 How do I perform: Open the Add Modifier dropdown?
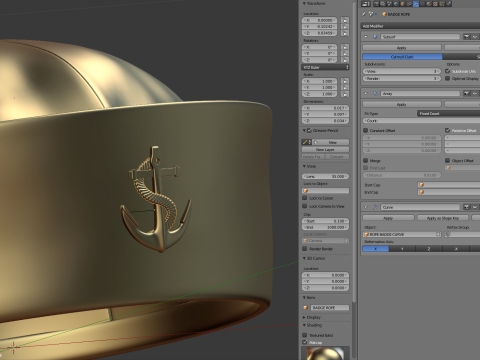[x=420, y=26]
